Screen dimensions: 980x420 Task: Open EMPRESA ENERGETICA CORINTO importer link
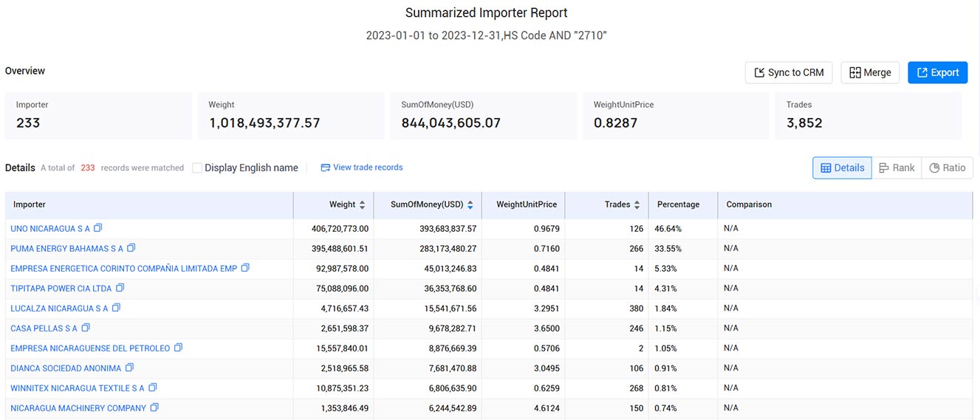click(x=124, y=269)
